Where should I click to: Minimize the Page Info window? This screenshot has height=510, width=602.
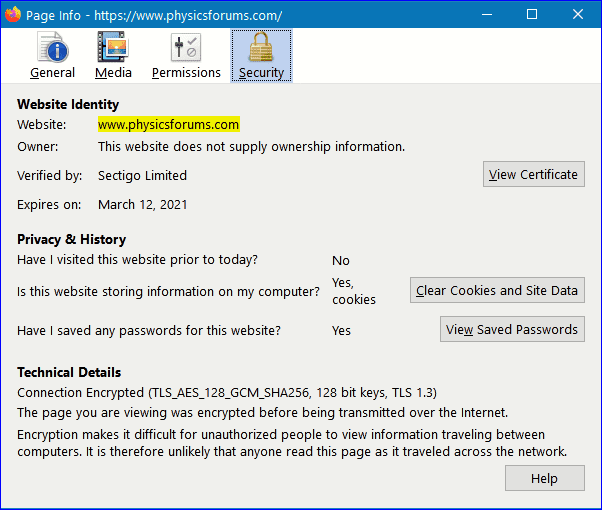(x=485, y=14)
